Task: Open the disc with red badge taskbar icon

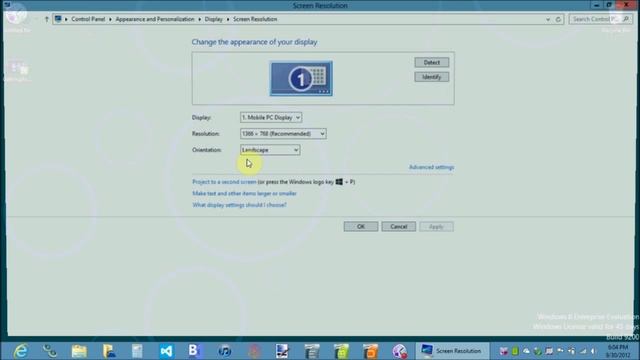Action: pos(399,351)
